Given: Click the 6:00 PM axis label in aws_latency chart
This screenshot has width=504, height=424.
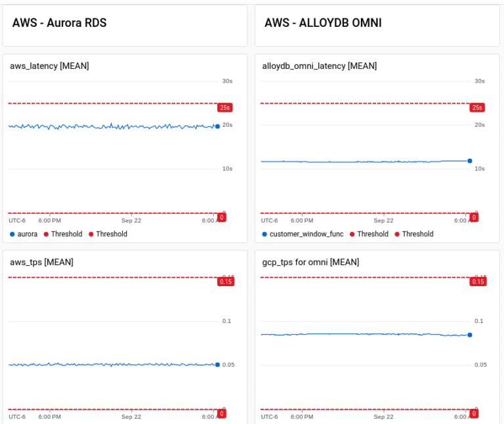Looking at the screenshot, I should 50,221.
